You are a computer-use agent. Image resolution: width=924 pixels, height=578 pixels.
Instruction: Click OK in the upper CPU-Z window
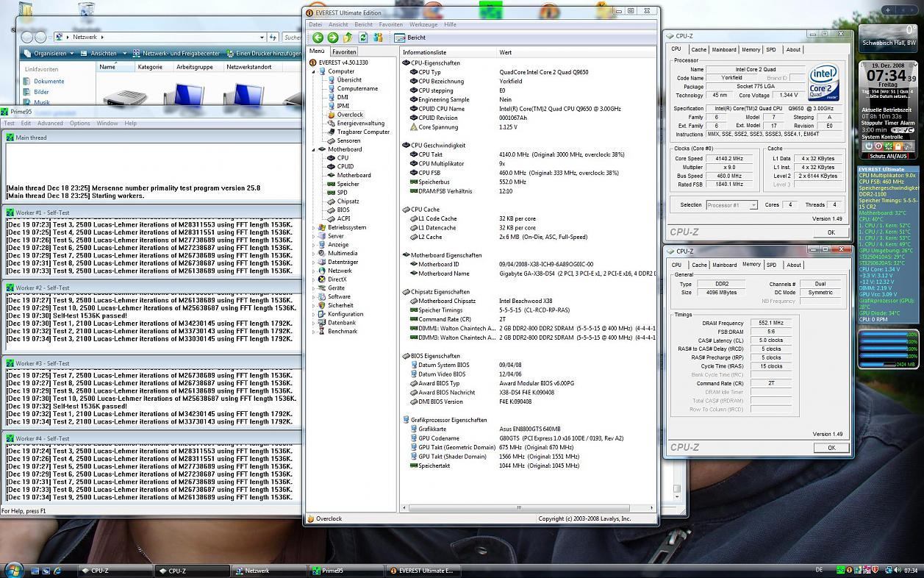pyautogui.click(x=831, y=232)
